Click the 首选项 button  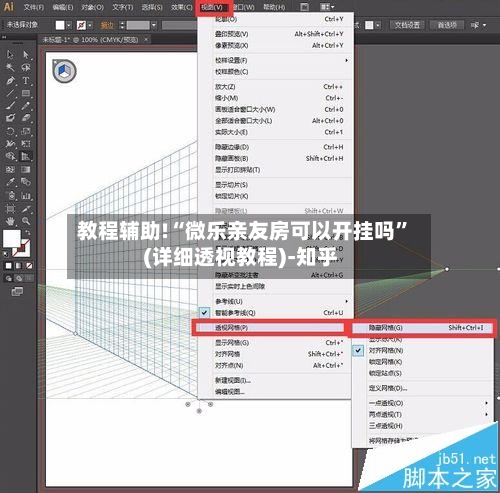(447, 25)
